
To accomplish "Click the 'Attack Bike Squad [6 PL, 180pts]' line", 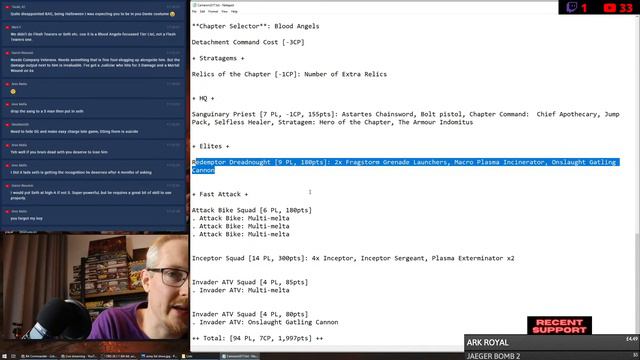I will pyautogui.click(x=252, y=210).
